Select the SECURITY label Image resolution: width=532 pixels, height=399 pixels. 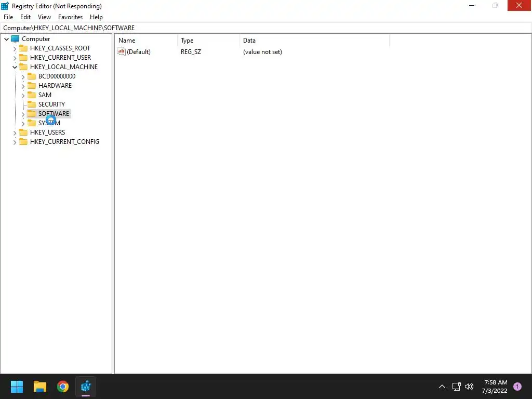pyautogui.click(x=51, y=104)
